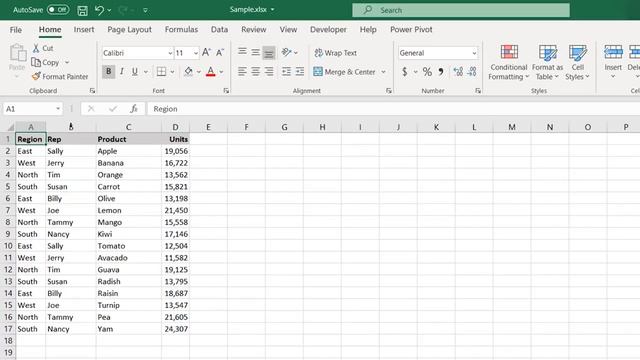The image size is (640, 360).
Task: Click the Increase Font Size icon
Action: click(x=207, y=52)
